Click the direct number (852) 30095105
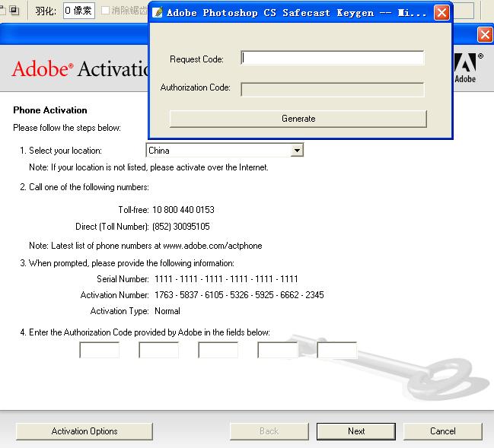 (181, 227)
